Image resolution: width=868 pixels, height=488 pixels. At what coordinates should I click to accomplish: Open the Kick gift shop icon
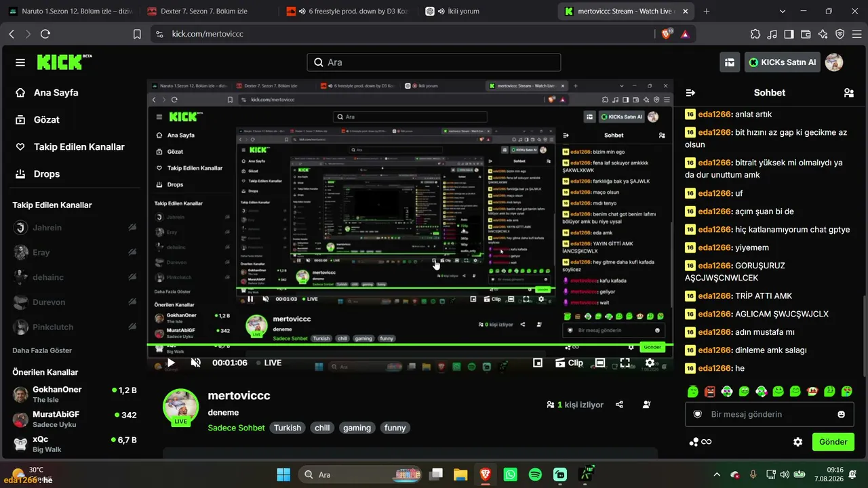[730, 62]
